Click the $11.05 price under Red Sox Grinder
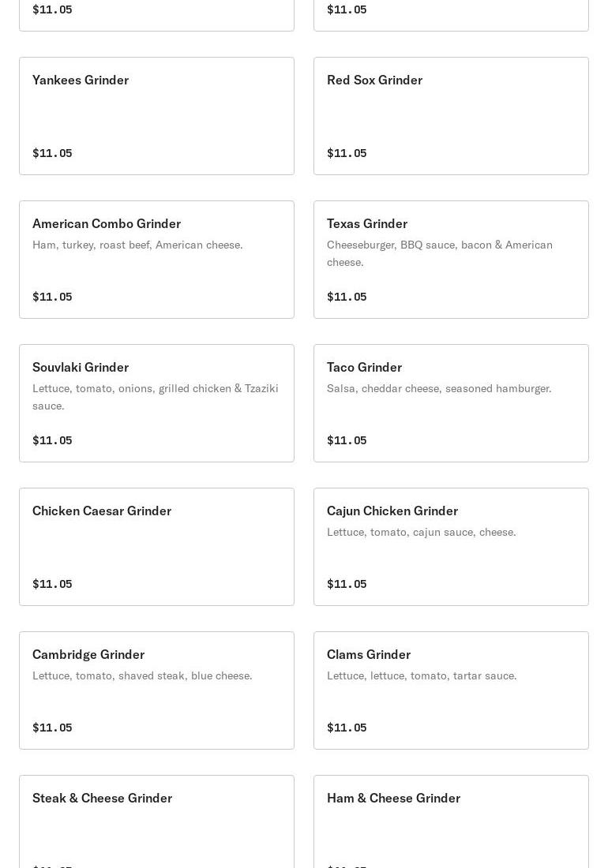 [347, 153]
